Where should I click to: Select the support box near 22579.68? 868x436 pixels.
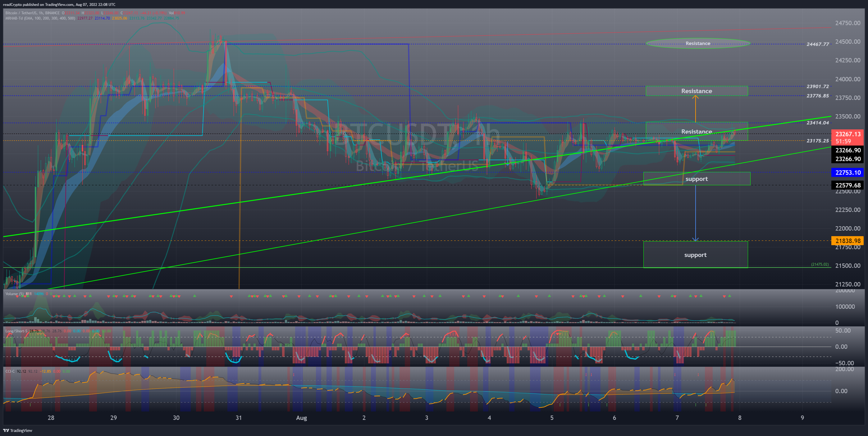pyautogui.click(x=697, y=179)
